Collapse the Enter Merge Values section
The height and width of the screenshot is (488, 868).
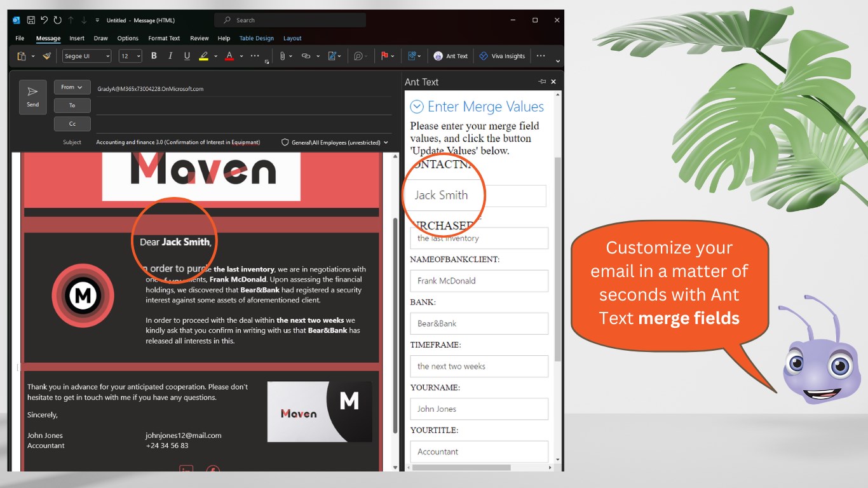click(417, 107)
